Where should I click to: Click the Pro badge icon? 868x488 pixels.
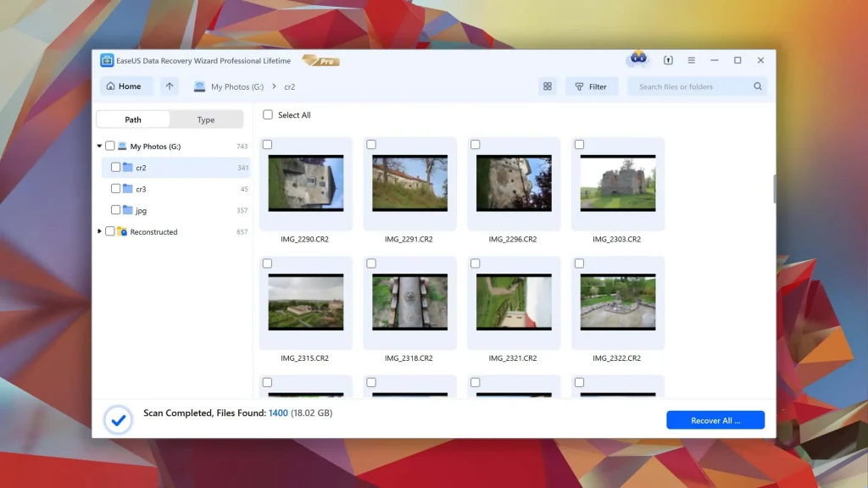321,61
